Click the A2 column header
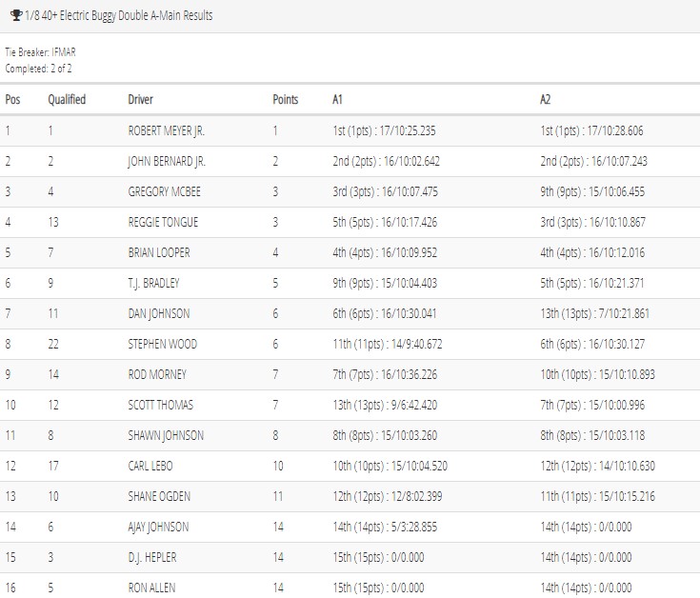 tap(545, 99)
